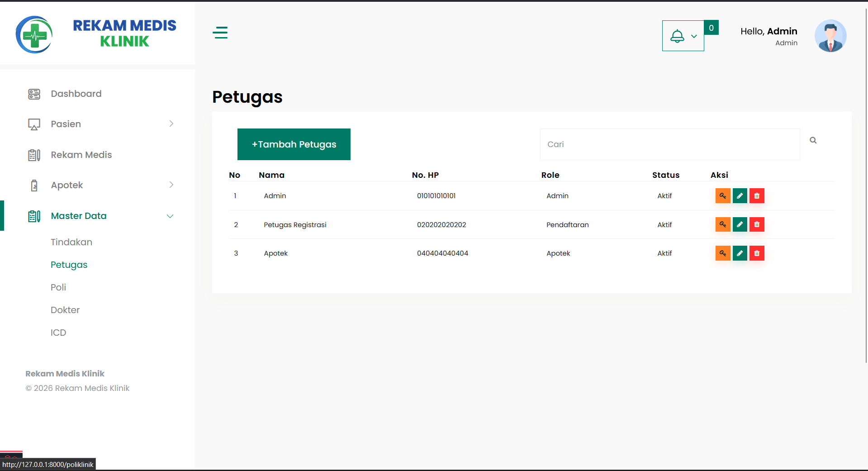Reset password key icon for Admin row
This screenshot has width=868, height=471.
723,196
